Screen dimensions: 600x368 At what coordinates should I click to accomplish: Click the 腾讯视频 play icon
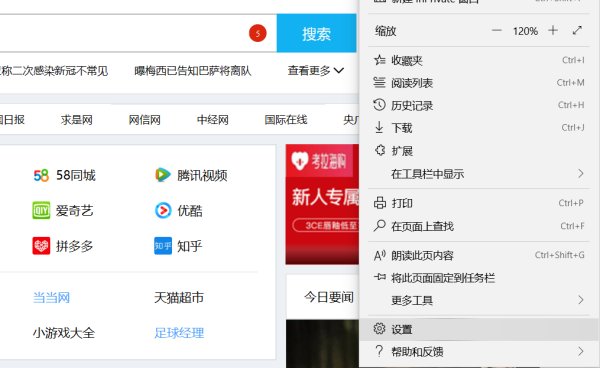pos(163,175)
